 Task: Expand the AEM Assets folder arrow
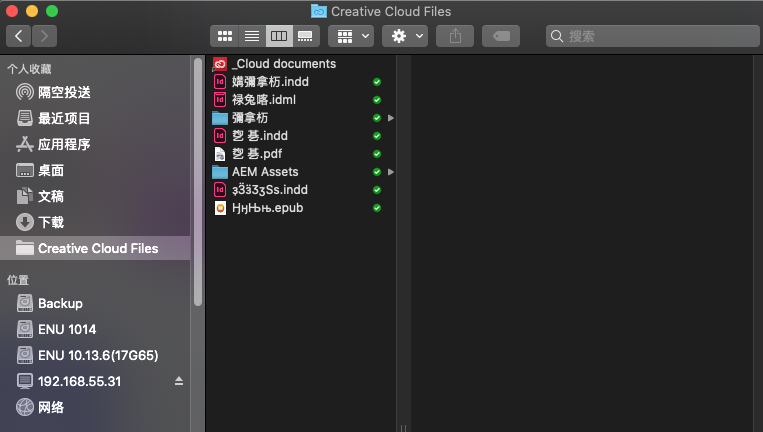tap(390, 172)
